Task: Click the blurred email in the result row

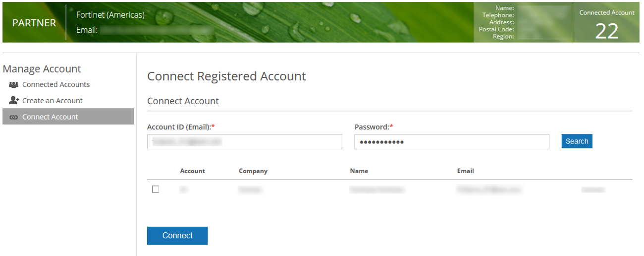Action: tap(489, 190)
